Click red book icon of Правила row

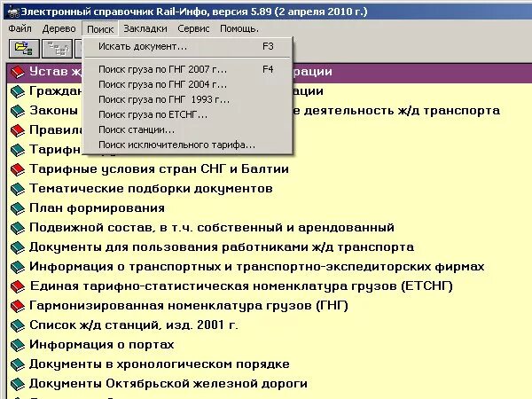pos(18,130)
